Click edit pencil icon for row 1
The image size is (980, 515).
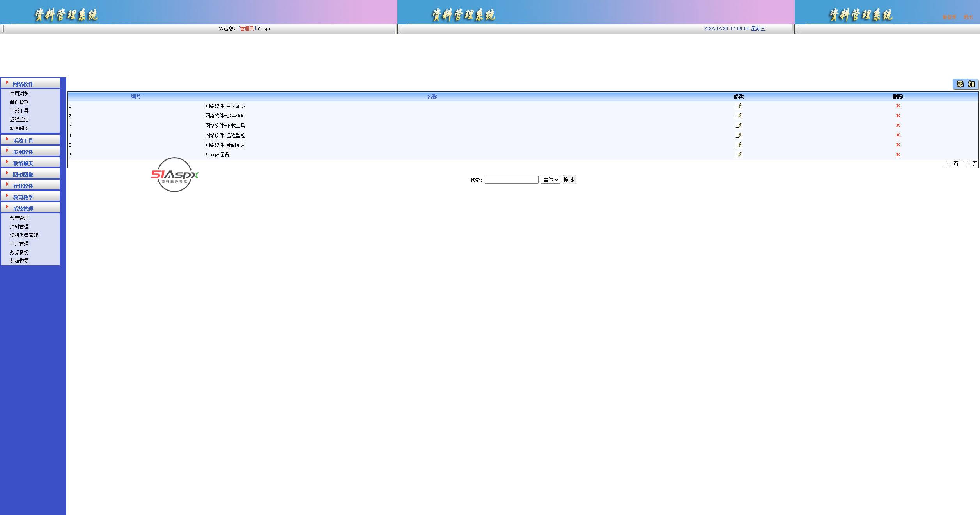coord(738,106)
